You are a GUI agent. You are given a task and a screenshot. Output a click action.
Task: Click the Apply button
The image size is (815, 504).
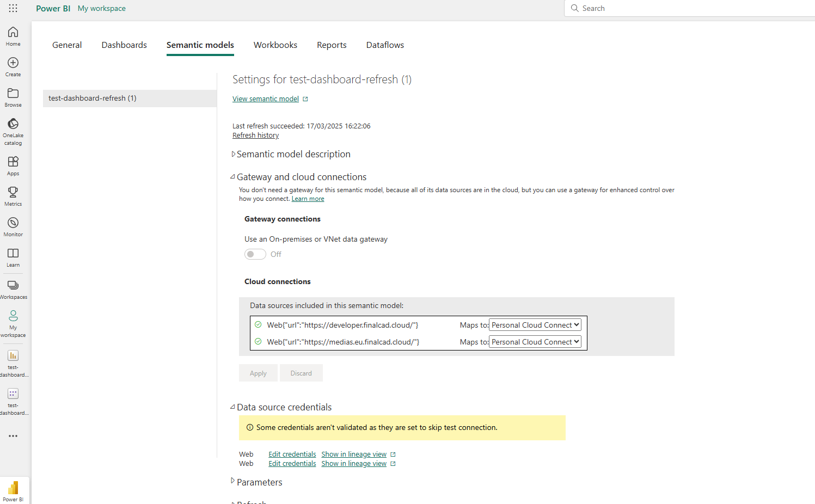258,373
